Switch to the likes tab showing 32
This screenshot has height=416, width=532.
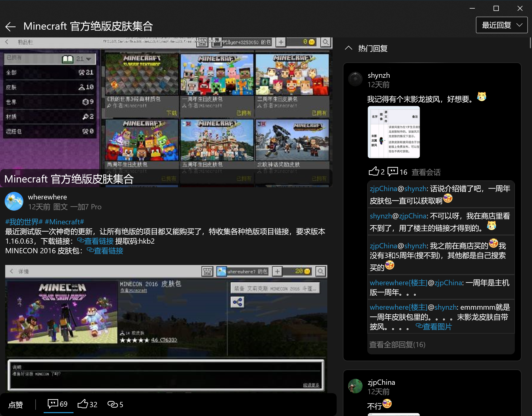coord(88,404)
